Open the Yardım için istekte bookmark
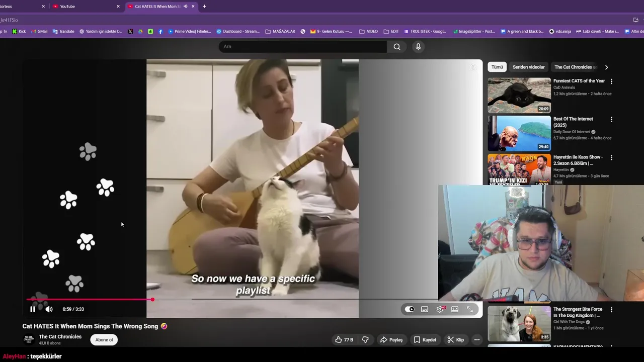 coord(101,31)
